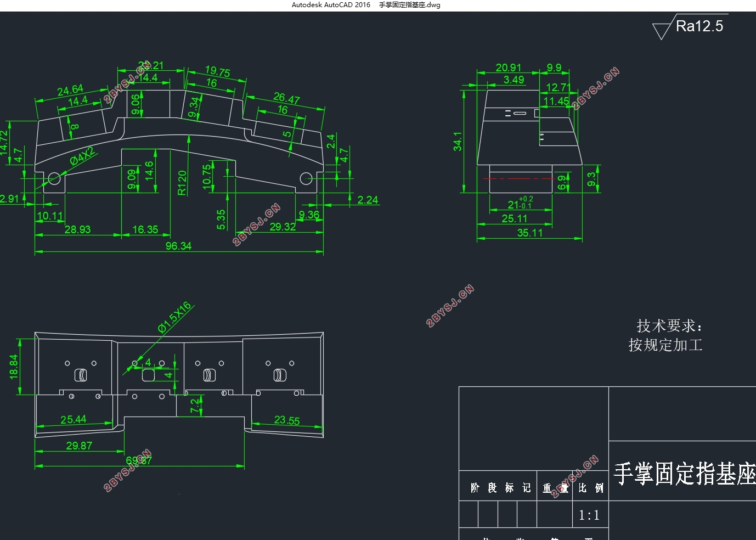Click the 18.84 vertical dimension
This screenshot has width=756, height=540.
[x=14, y=367]
